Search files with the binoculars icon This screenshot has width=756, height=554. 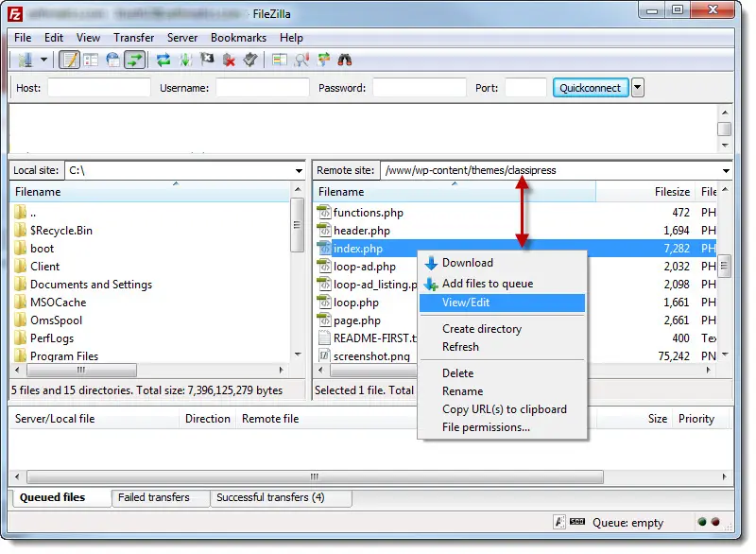[345, 60]
